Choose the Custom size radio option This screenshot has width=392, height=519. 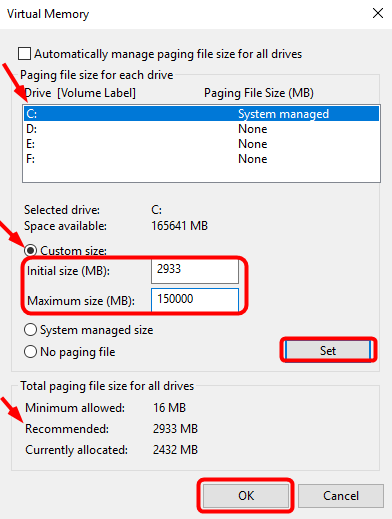30,250
